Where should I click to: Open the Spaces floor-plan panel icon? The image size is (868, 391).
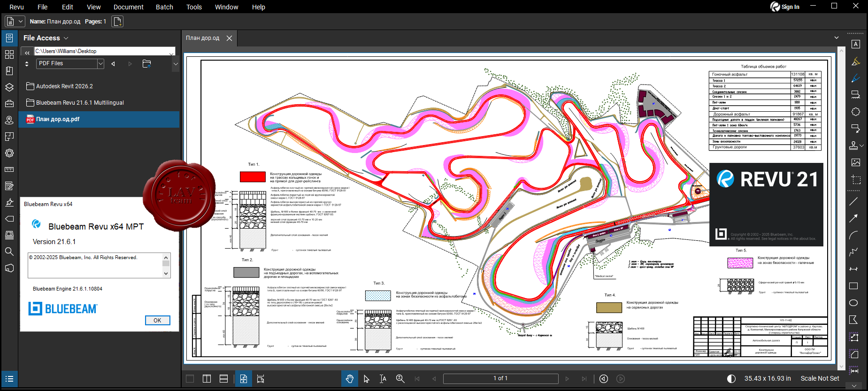9,137
